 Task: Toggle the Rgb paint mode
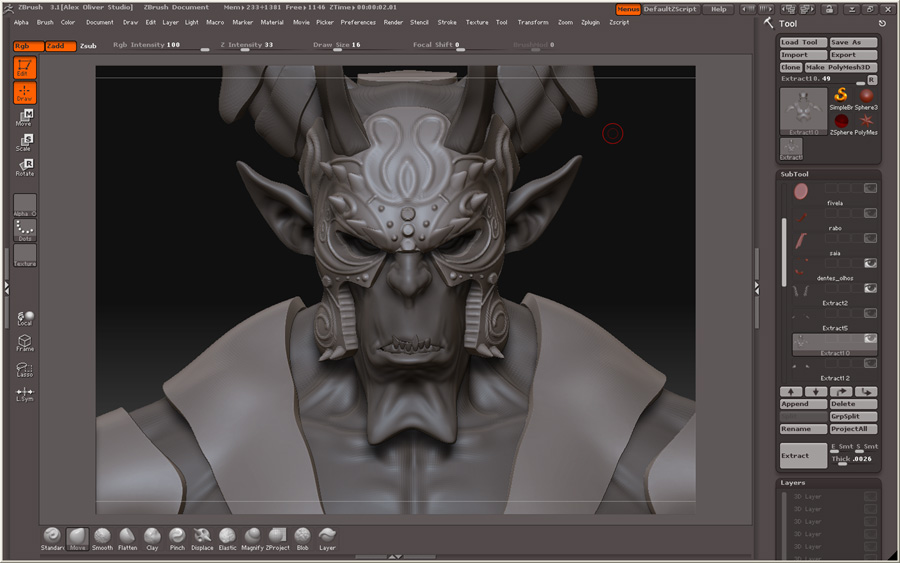[x=28, y=46]
